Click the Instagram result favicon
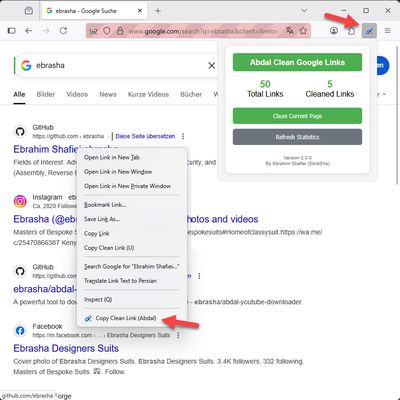 [20, 201]
